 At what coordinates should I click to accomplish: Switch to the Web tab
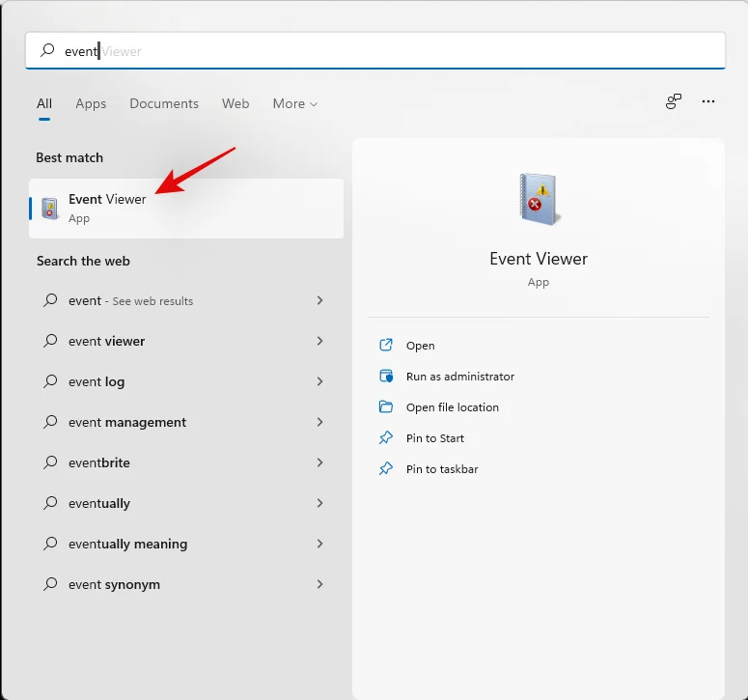[x=235, y=103]
